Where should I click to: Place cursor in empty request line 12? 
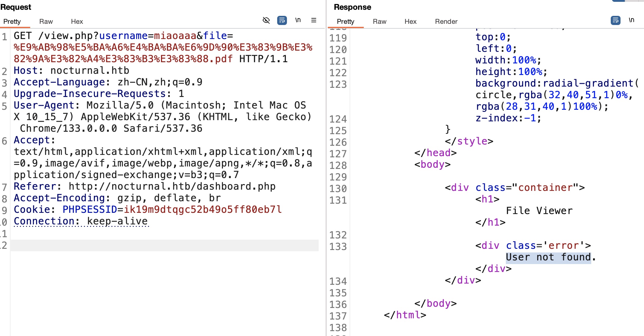click(x=165, y=245)
